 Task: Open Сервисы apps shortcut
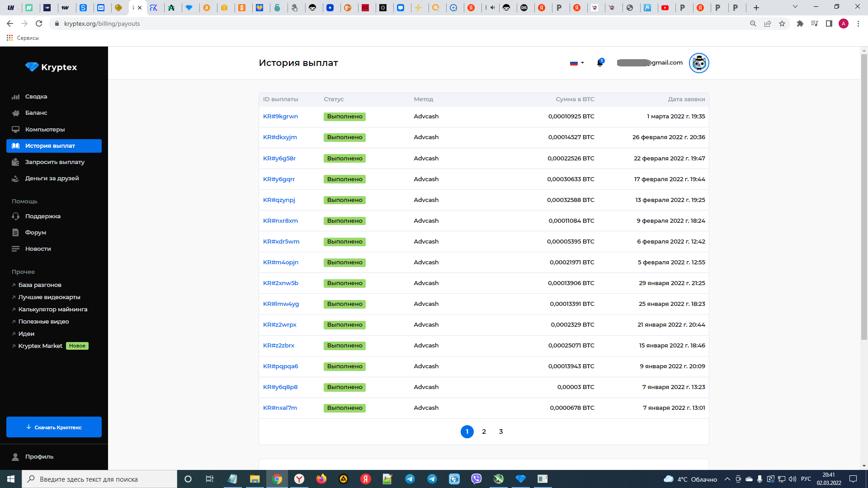tap(23, 38)
